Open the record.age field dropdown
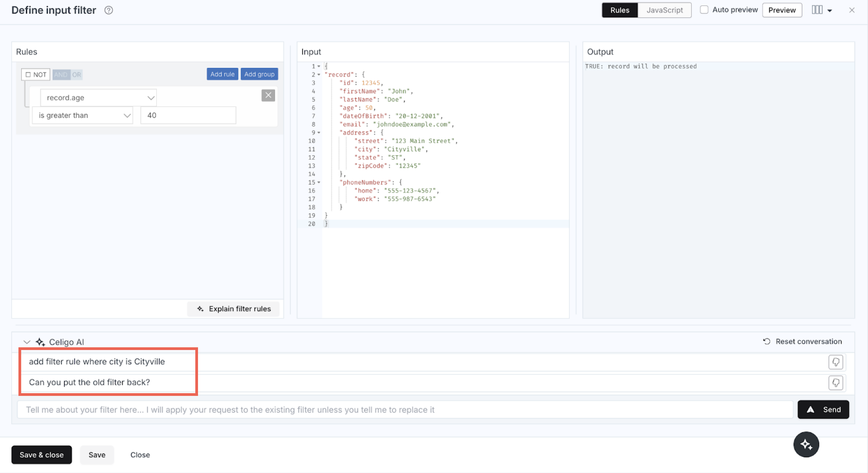 pos(98,98)
